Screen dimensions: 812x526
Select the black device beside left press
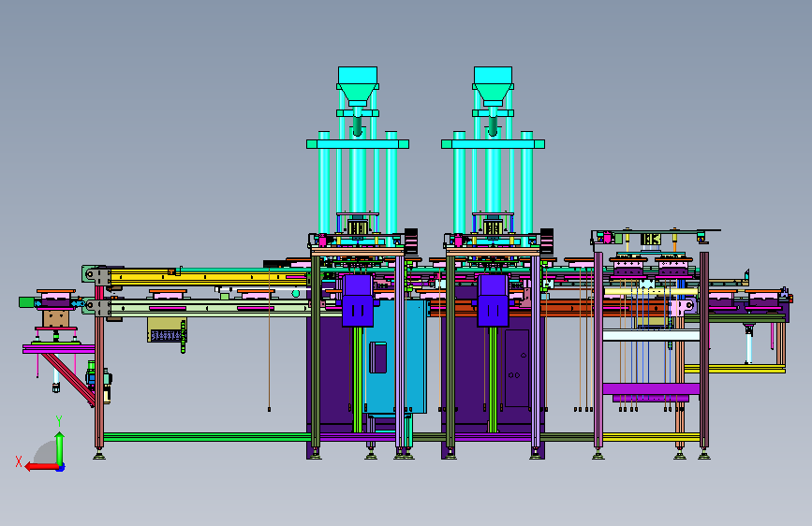click(x=411, y=241)
